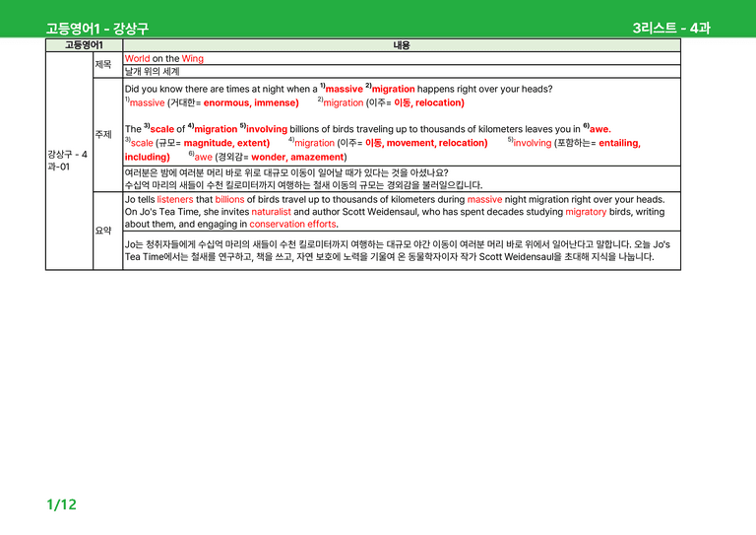Image resolution: width=756 pixels, height=535 pixels.
Task: Click the 제목 row label
Action: point(103,64)
